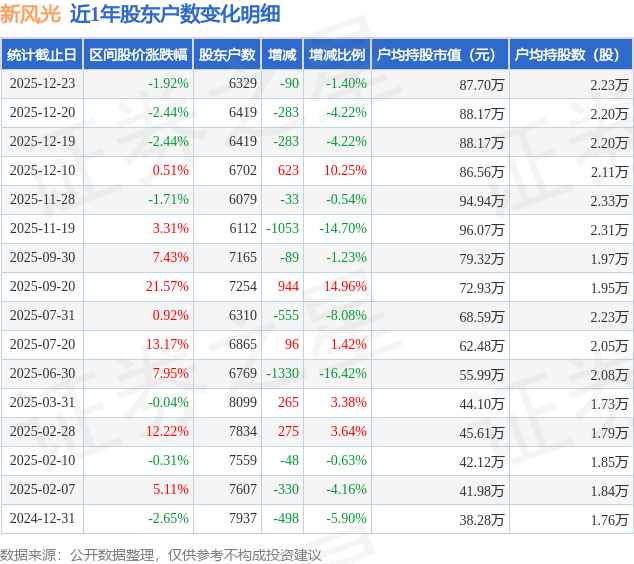Click the shares per holder value 1.76万

click(x=609, y=520)
